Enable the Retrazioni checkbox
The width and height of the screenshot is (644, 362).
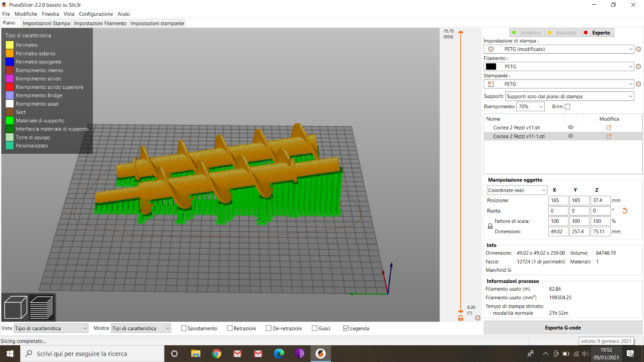coord(230,329)
